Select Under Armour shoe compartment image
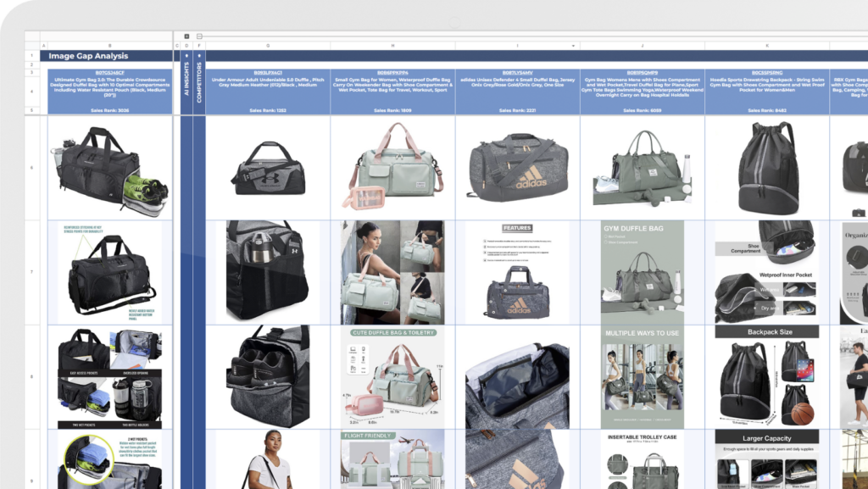The image size is (868, 489). tap(268, 376)
